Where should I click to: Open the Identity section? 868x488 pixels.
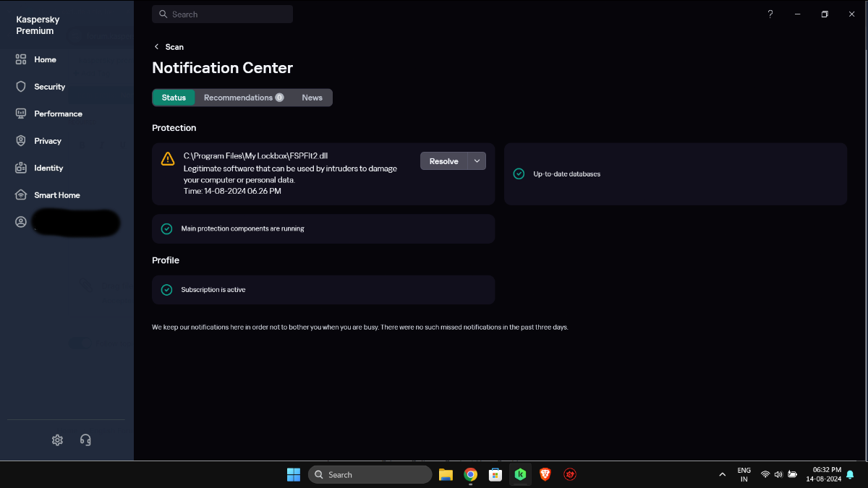(x=48, y=168)
